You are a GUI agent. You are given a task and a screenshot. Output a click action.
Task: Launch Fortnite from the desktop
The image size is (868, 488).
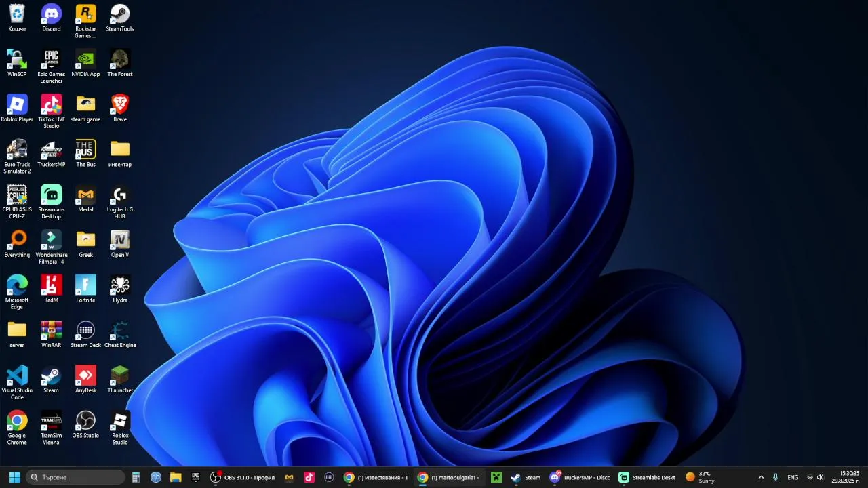pyautogui.click(x=85, y=289)
